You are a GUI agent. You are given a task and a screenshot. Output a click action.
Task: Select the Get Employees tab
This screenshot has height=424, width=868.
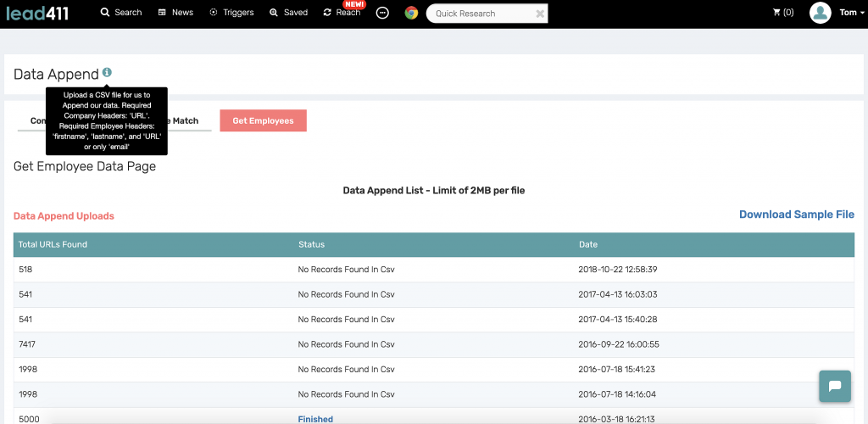click(263, 120)
